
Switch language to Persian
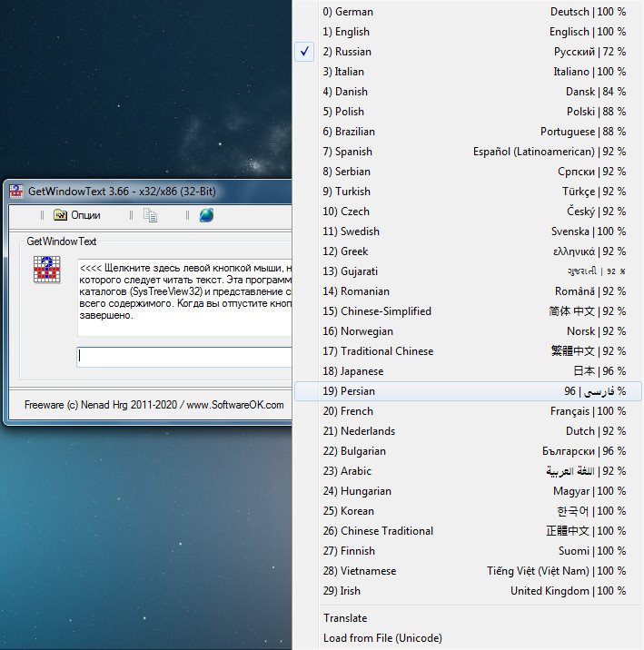[468, 391]
